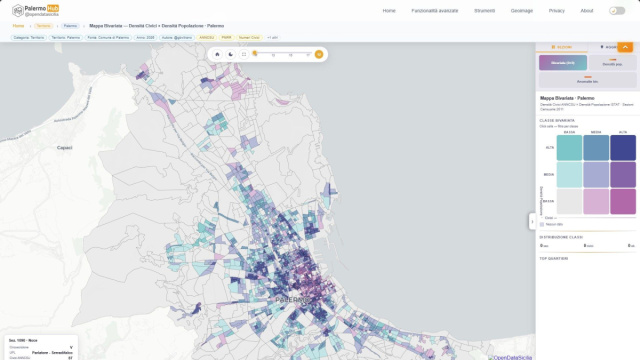The image size is (640, 360).
Task: Collapse the side panel arrow handle
Action: 532,222
